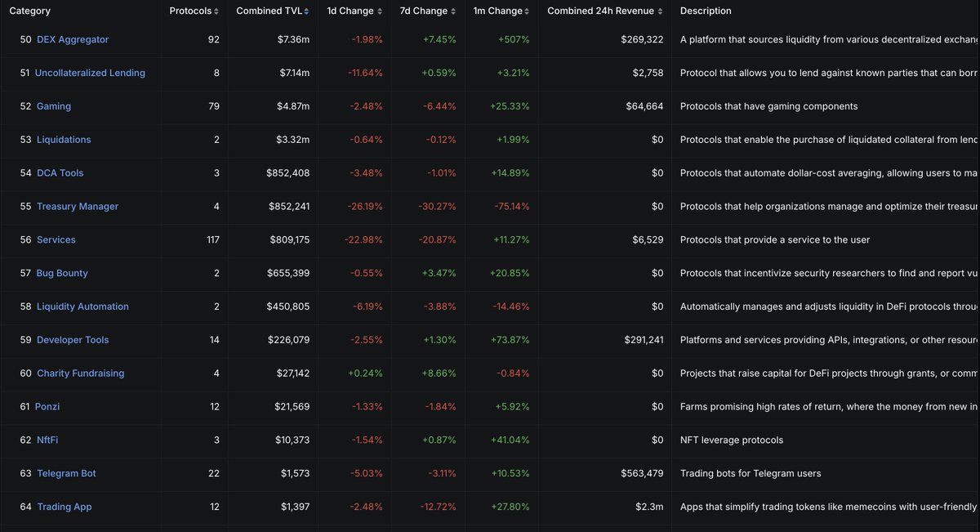Select TVL value $7.36m
The height and width of the screenshot is (532, 980).
click(x=294, y=39)
